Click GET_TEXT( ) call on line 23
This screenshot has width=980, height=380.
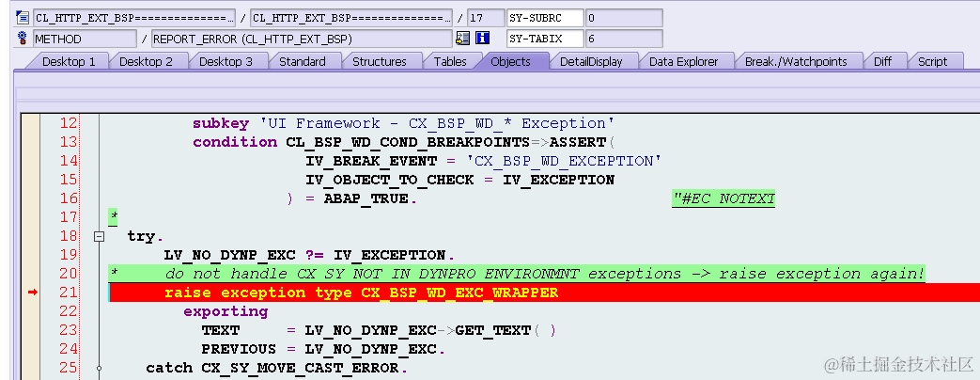coord(505,330)
